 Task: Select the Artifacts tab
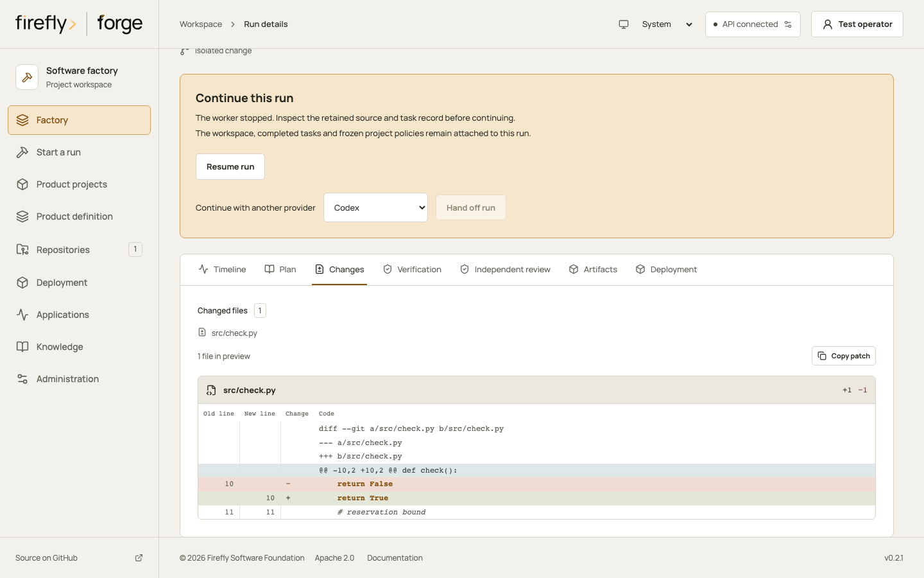coord(593,270)
